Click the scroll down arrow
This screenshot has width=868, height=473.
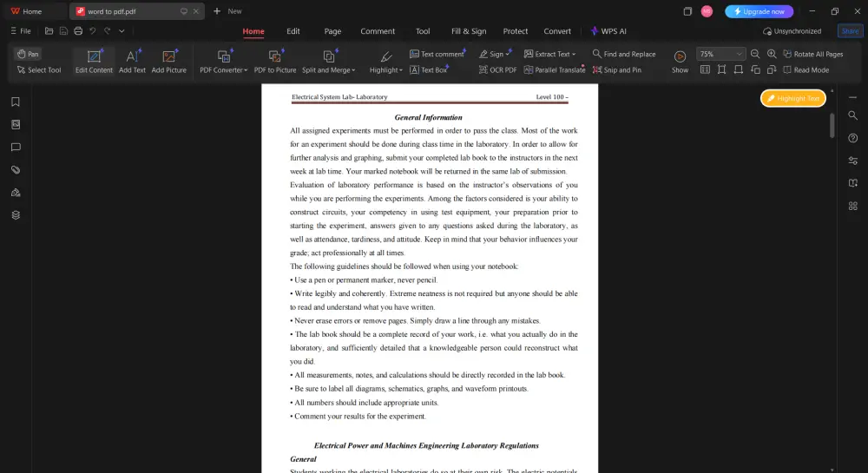[832, 470]
